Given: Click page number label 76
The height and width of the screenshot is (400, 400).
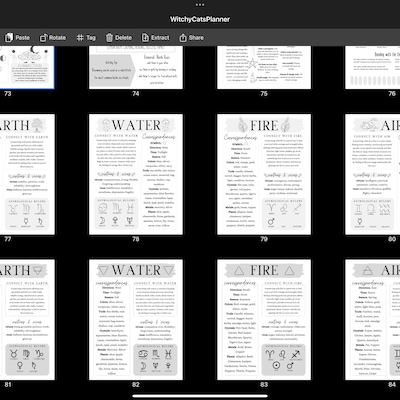Looking at the screenshot, I should [x=392, y=94].
